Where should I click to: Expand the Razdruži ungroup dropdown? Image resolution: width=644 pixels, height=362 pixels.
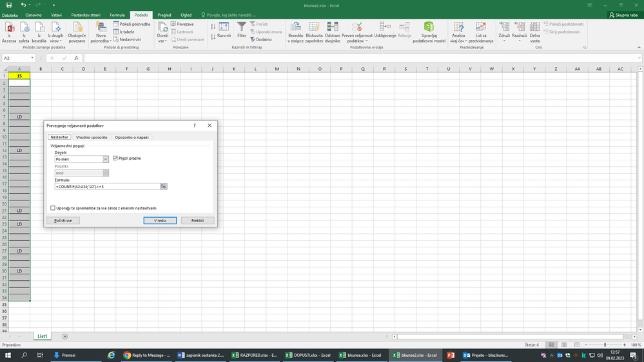tap(519, 41)
